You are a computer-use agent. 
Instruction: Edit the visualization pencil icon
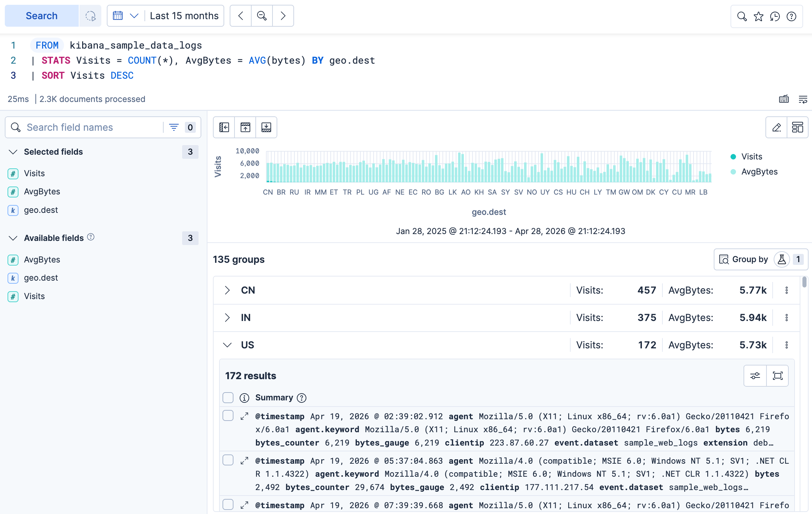tap(777, 127)
